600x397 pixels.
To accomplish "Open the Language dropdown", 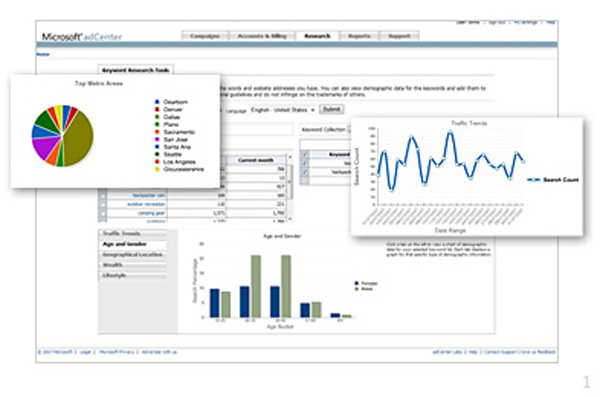I will [283, 110].
